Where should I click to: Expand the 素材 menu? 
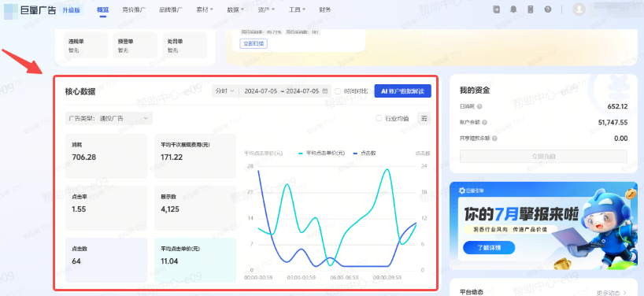click(x=205, y=9)
